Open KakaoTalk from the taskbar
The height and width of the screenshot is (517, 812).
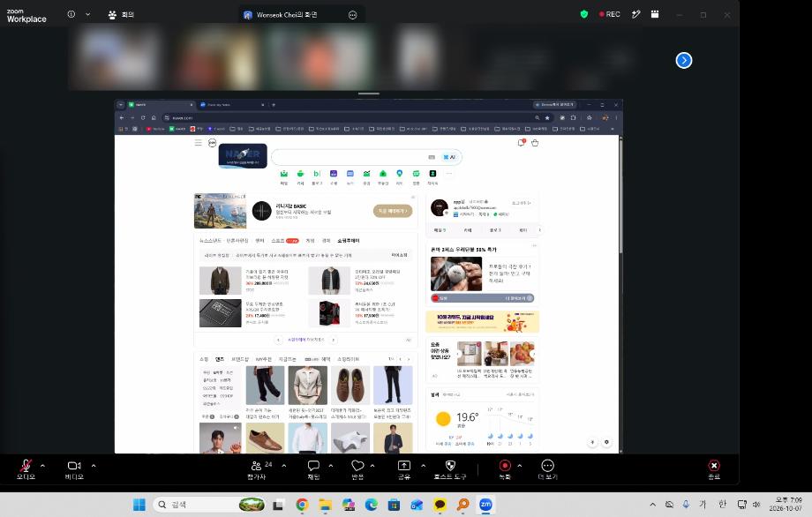coord(440,505)
